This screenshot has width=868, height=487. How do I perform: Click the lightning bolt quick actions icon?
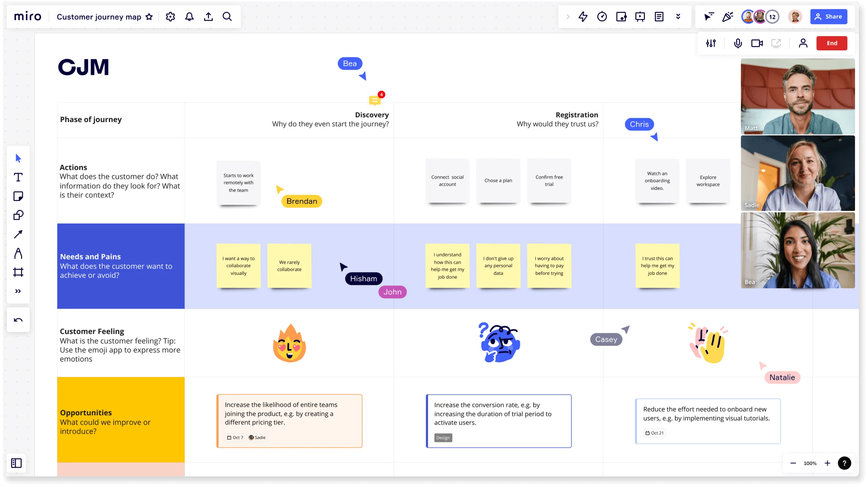[x=583, y=16]
